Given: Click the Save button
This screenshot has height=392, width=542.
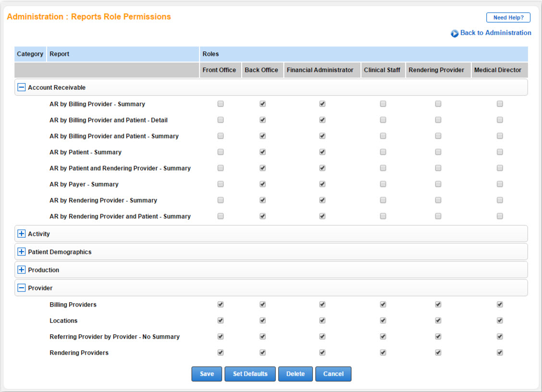Looking at the screenshot, I should click(207, 374).
